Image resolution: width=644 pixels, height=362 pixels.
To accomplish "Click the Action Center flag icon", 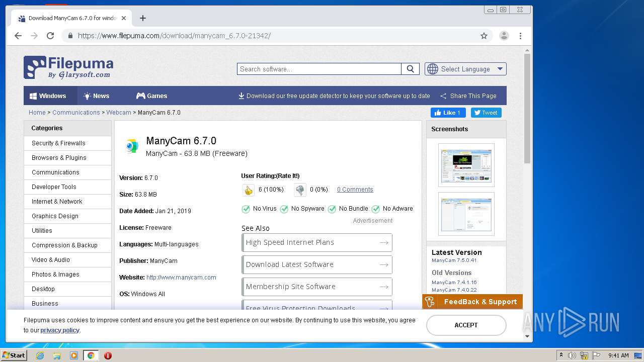I will [x=596, y=355].
